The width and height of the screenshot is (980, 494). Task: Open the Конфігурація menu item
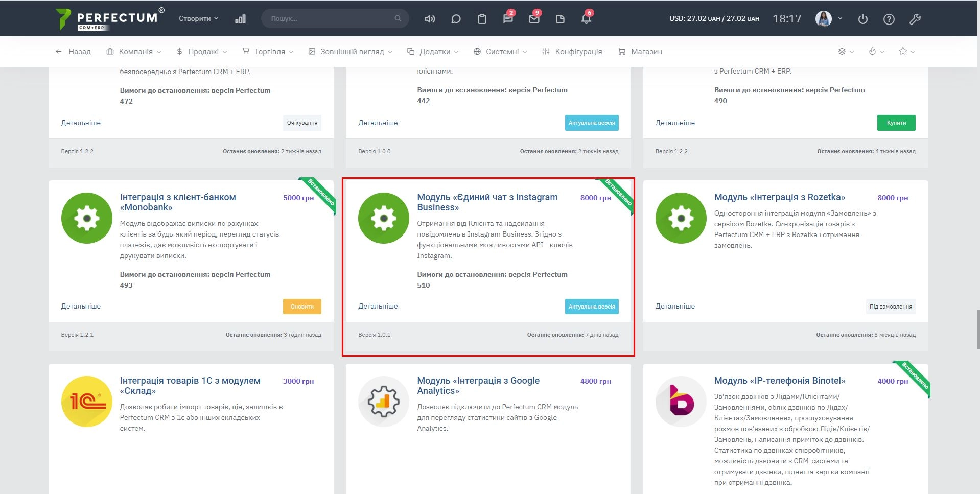pyautogui.click(x=572, y=52)
